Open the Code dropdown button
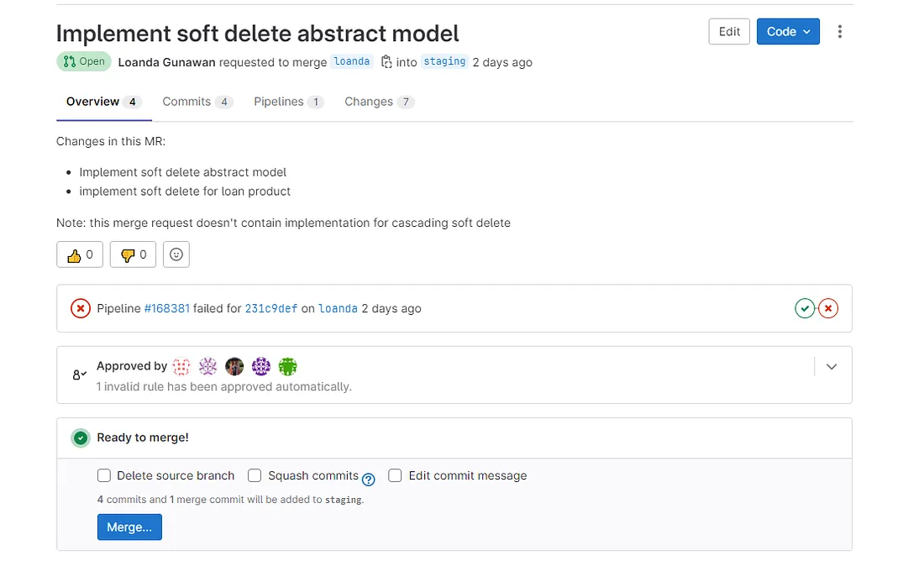 click(x=788, y=32)
